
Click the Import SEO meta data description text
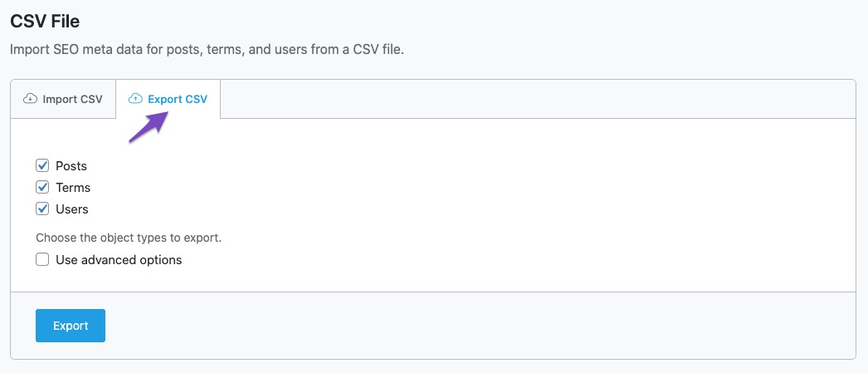[207, 50]
